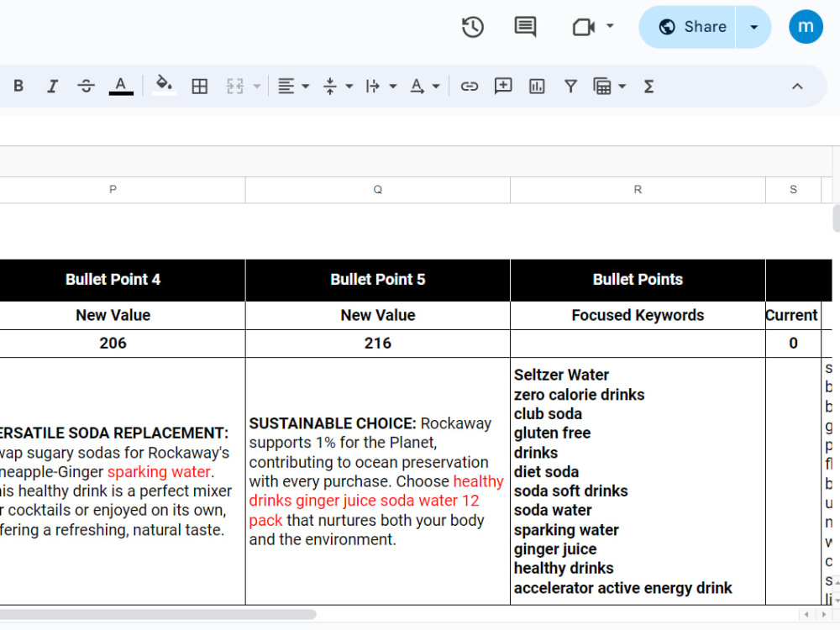Viewport: 840px width, 630px height.
Task: Open the borders menu
Action: 199,87
